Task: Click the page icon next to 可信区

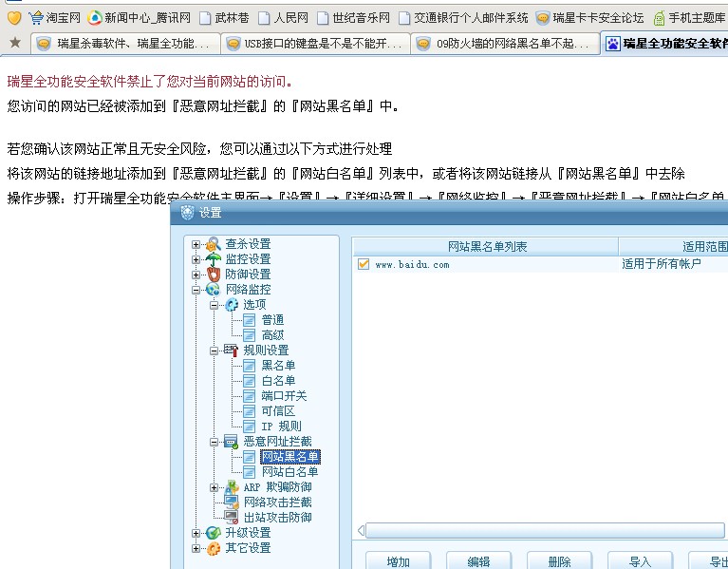Action: (250, 411)
